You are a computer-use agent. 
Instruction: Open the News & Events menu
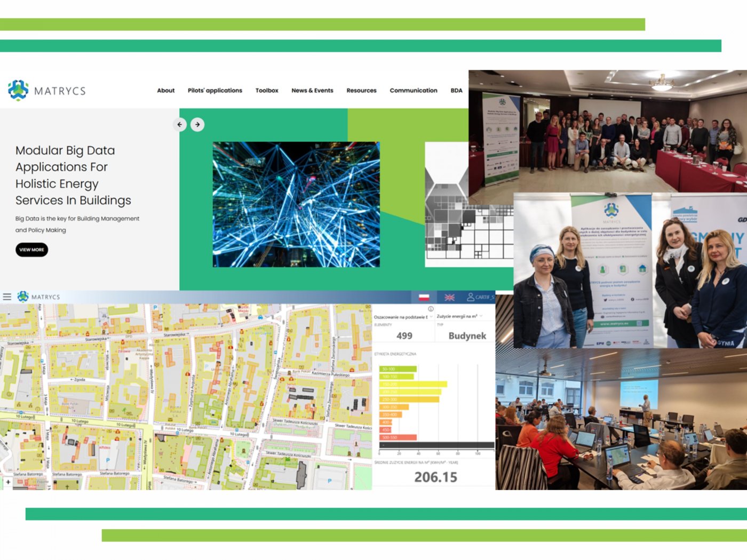coord(312,91)
